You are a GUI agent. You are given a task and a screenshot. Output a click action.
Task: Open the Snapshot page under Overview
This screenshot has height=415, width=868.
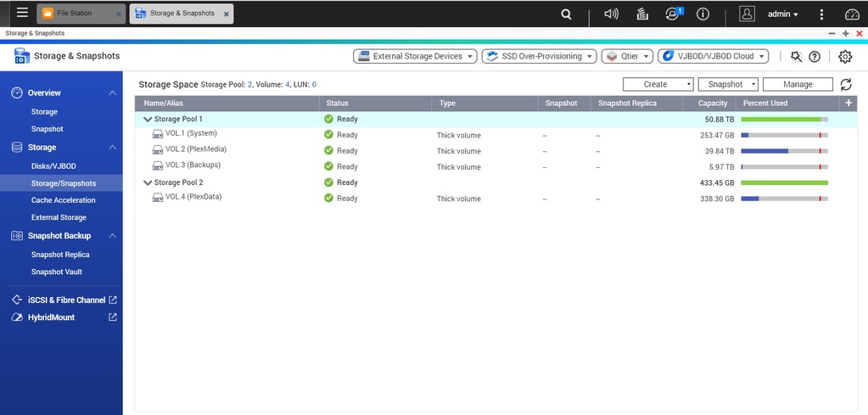point(47,129)
